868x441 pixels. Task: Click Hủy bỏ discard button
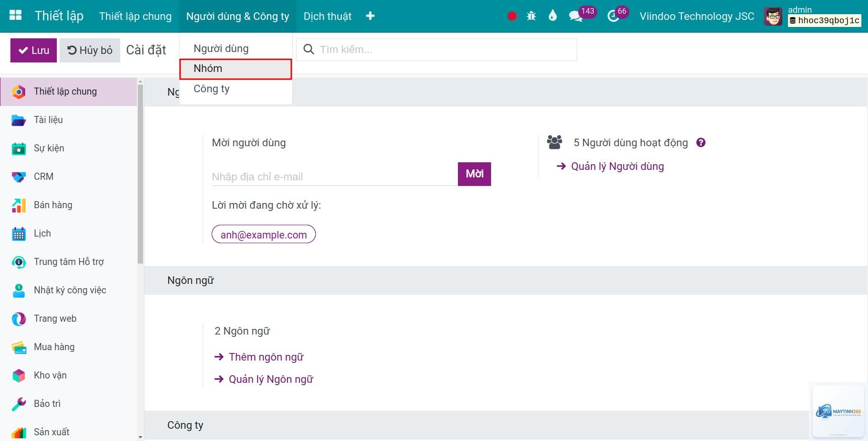pos(90,50)
